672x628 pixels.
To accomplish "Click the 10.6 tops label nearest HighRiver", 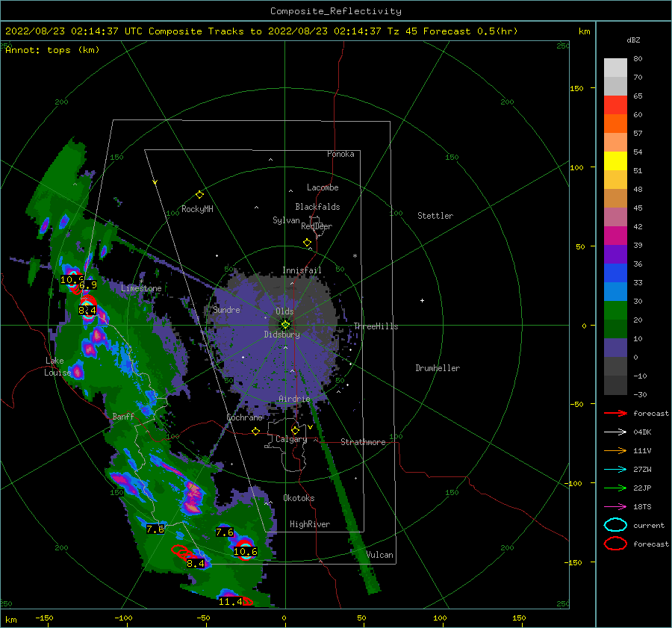I will [246, 552].
